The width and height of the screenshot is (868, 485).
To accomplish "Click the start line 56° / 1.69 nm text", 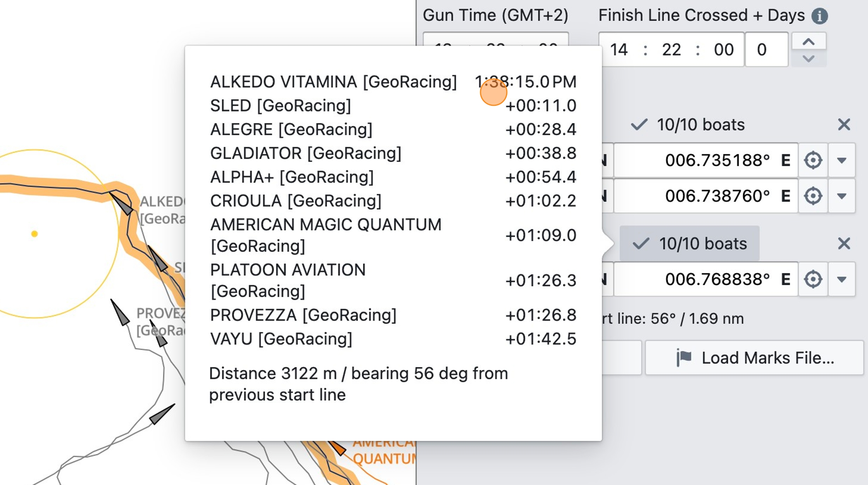I will pyautogui.click(x=673, y=319).
